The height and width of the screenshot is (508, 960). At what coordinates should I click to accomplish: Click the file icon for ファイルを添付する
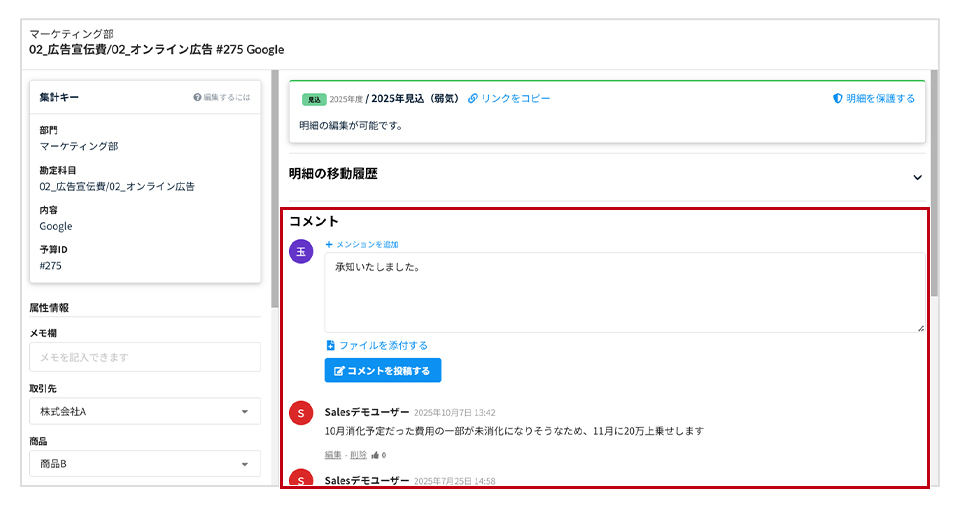(331, 346)
